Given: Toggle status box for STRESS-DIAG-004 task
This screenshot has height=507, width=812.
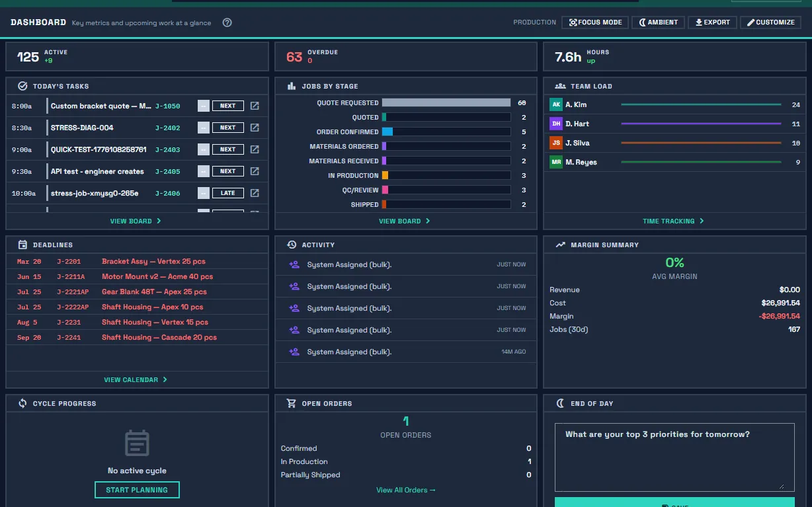Looking at the screenshot, I should pos(204,128).
